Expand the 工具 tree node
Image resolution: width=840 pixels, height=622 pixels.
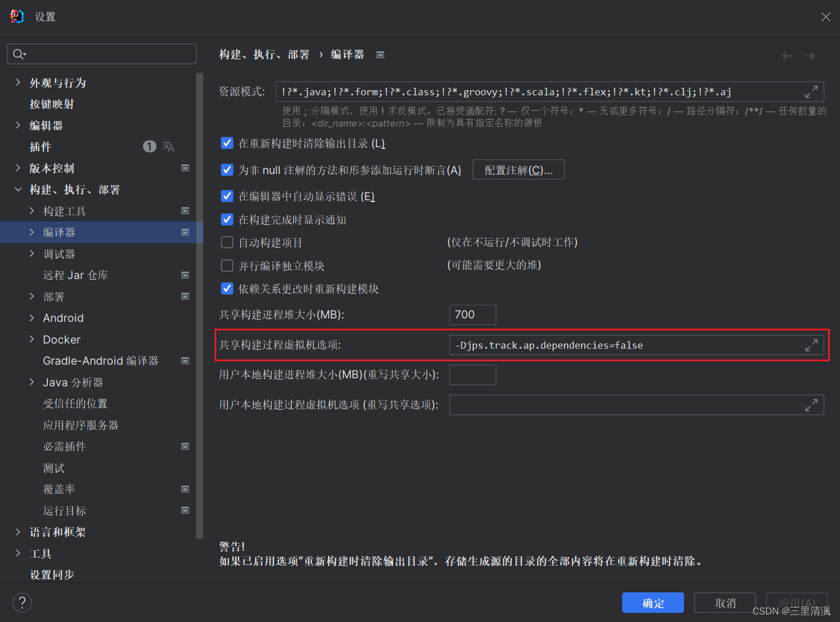18,554
